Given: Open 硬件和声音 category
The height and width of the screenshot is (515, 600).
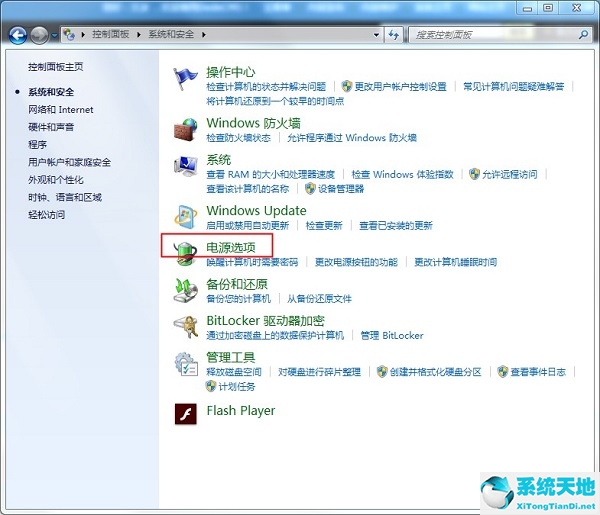Looking at the screenshot, I should pyautogui.click(x=51, y=127).
